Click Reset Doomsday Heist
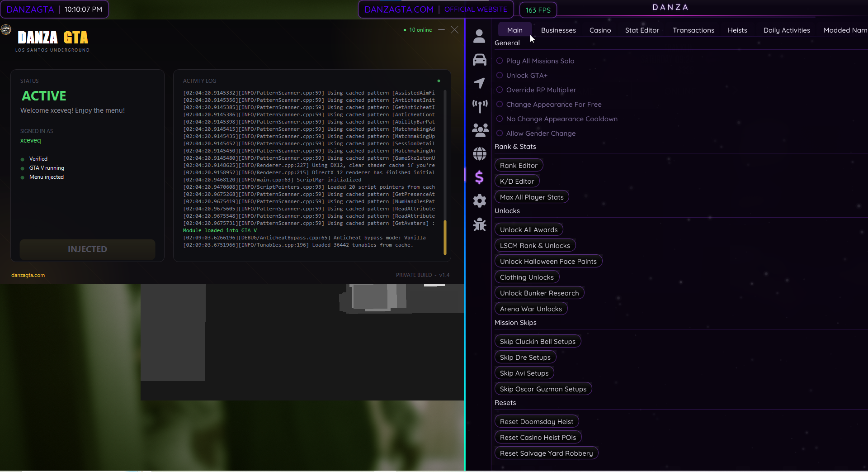 [x=536, y=422]
